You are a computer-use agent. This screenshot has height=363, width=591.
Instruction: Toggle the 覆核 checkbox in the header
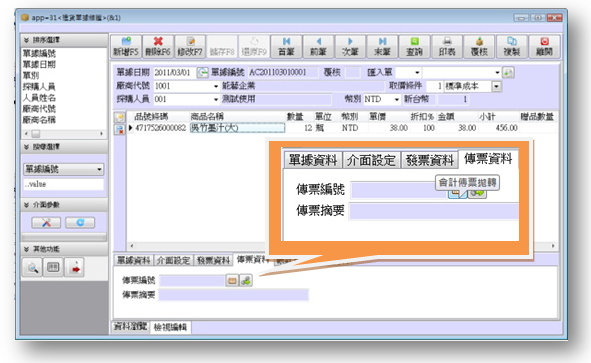(x=353, y=72)
